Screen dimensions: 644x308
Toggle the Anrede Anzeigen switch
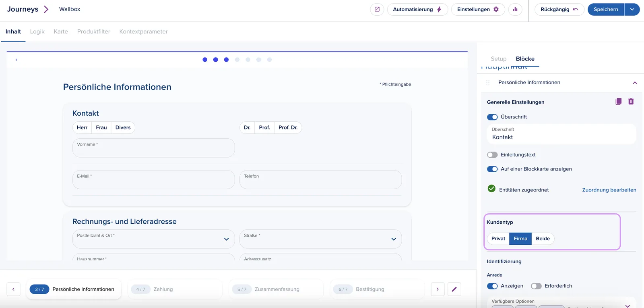pos(492,286)
